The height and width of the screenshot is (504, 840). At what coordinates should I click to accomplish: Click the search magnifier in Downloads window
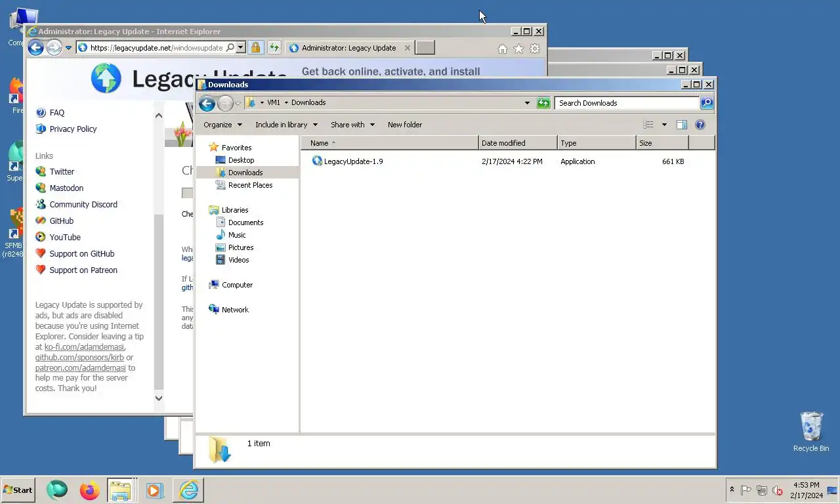[x=707, y=103]
